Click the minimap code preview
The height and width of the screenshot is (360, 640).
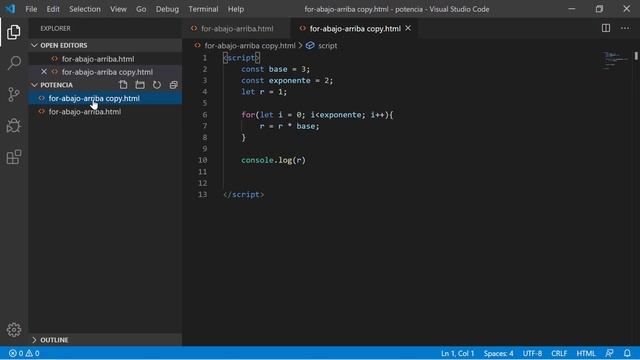point(616,60)
